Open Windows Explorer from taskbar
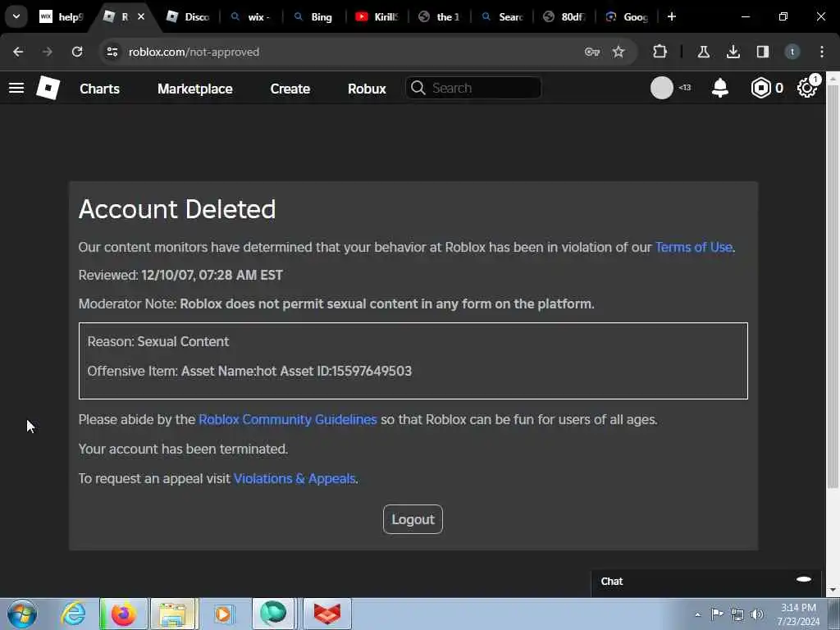Screen dimensions: 840x630 coord(174,614)
